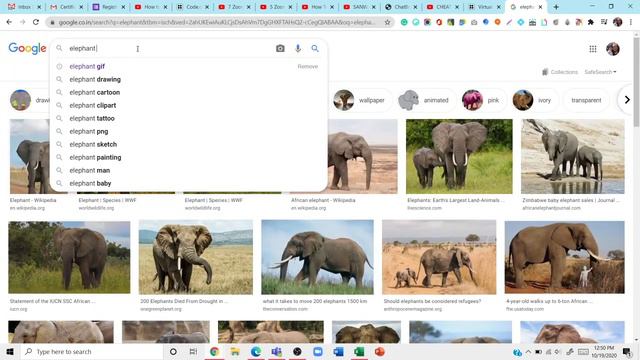Open the Chrome three-dot menu
The image size is (640, 360).
(x=631, y=22)
